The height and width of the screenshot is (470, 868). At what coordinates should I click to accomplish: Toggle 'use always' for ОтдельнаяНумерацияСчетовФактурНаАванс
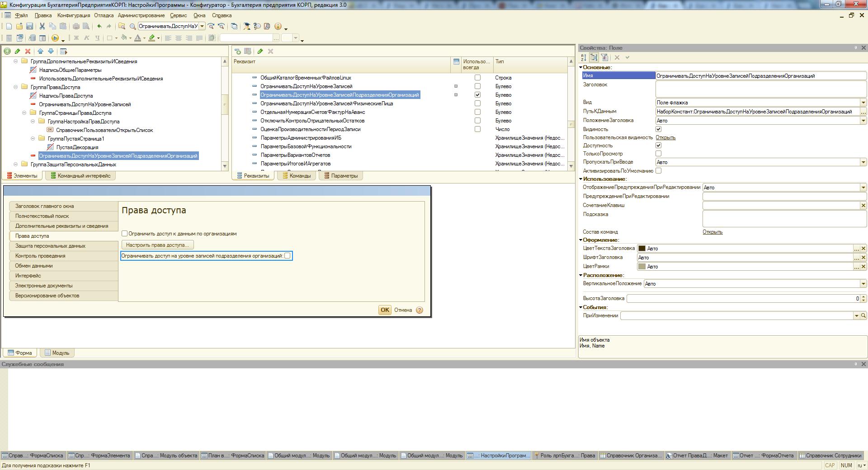point(477,112)
